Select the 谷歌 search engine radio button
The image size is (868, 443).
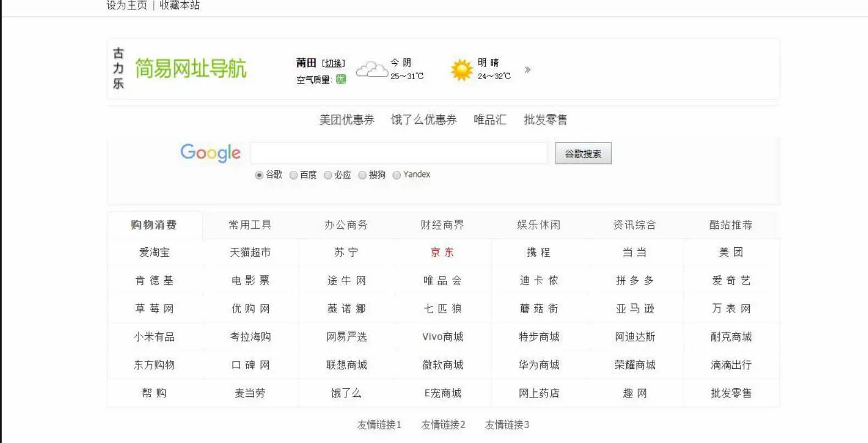259,175
